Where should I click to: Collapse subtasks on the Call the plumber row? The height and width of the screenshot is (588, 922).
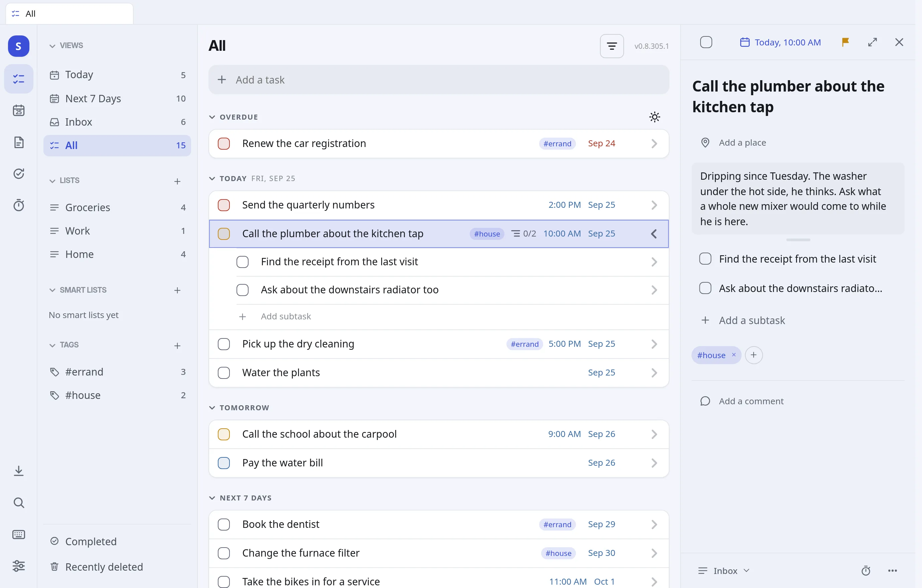click(654, 234)
